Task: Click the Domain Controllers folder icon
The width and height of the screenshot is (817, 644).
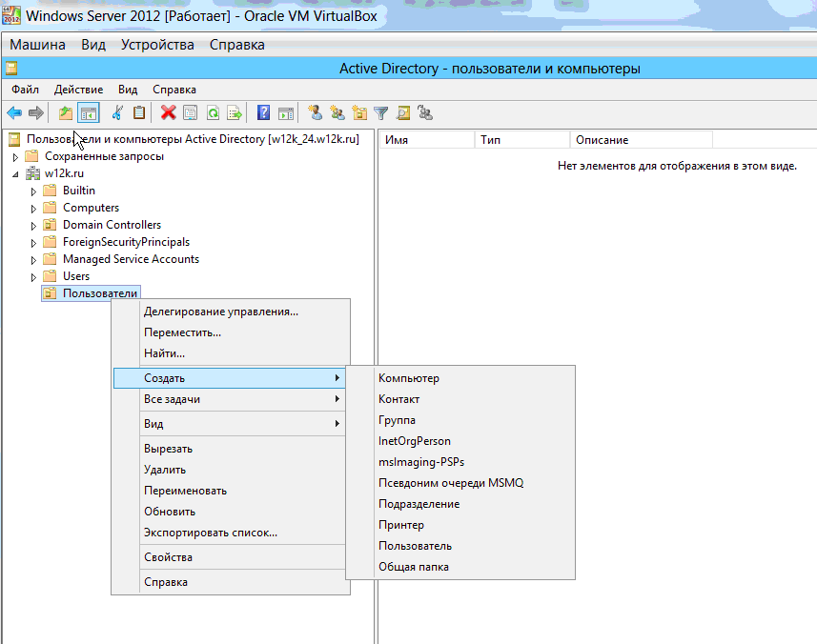Action: tap(50, 225)
